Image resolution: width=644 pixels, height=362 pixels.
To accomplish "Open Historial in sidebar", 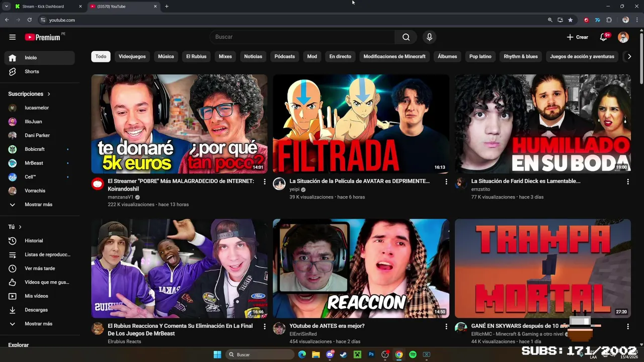I will 40,241.
